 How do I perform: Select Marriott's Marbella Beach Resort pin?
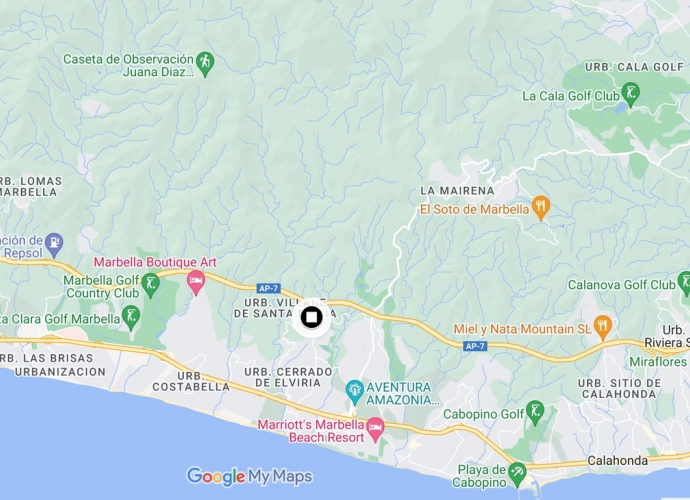375,430
